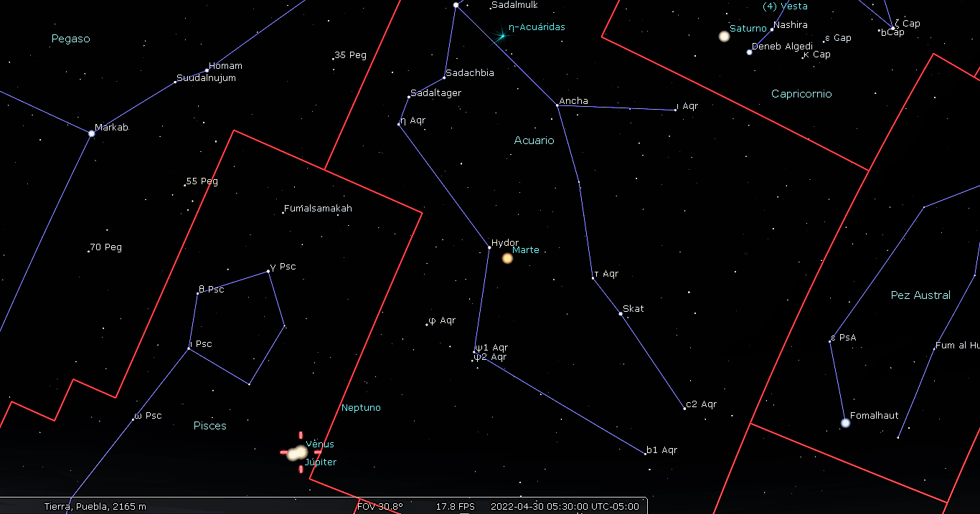Click the star Skat in Acuario
Viewport: 980px width, 514px height.
(x=621, y=313)
